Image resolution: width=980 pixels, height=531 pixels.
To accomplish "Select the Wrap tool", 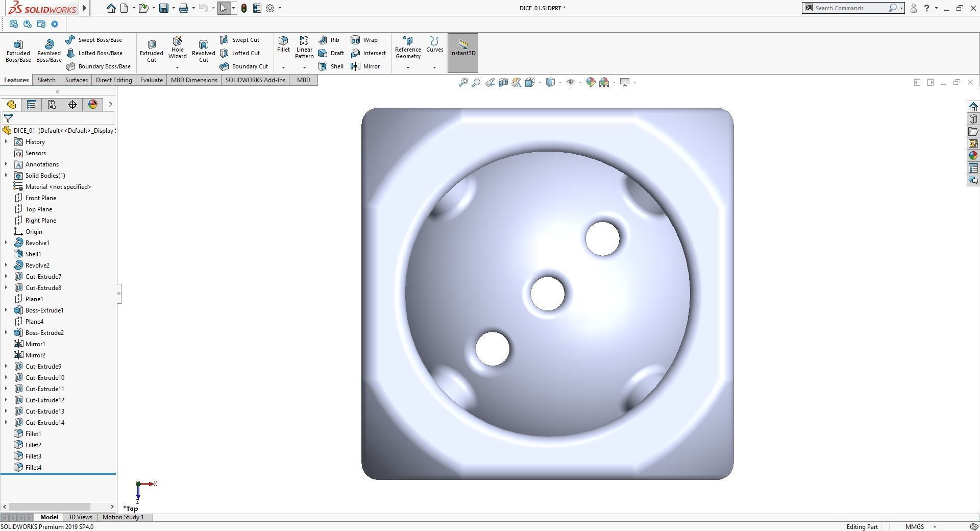I will [x=364, y=40].
